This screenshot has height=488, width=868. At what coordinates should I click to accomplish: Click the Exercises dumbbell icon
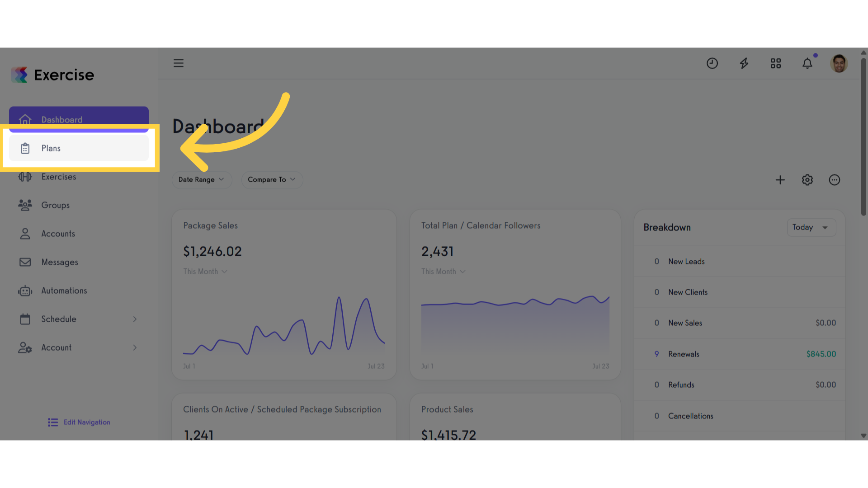pyautogui.click(x=25, y=177)
